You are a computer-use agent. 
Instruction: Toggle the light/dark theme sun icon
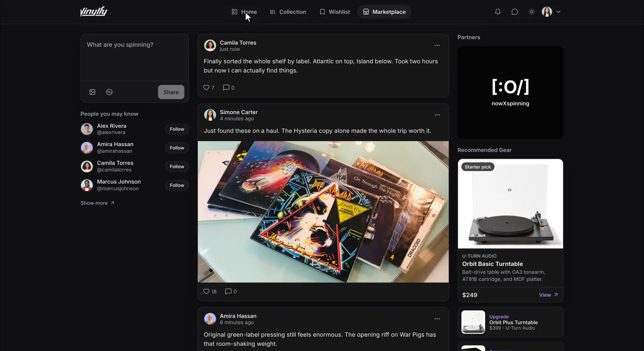point(531,12)
